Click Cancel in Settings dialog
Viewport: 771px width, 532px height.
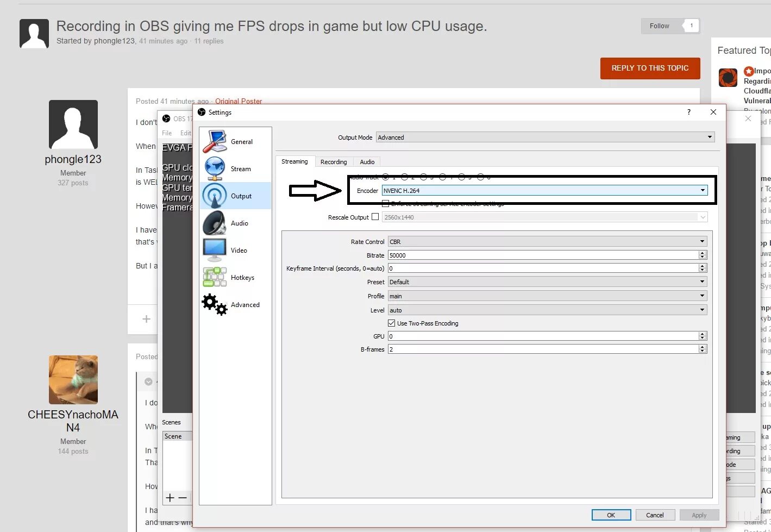[x=655, y=515]
